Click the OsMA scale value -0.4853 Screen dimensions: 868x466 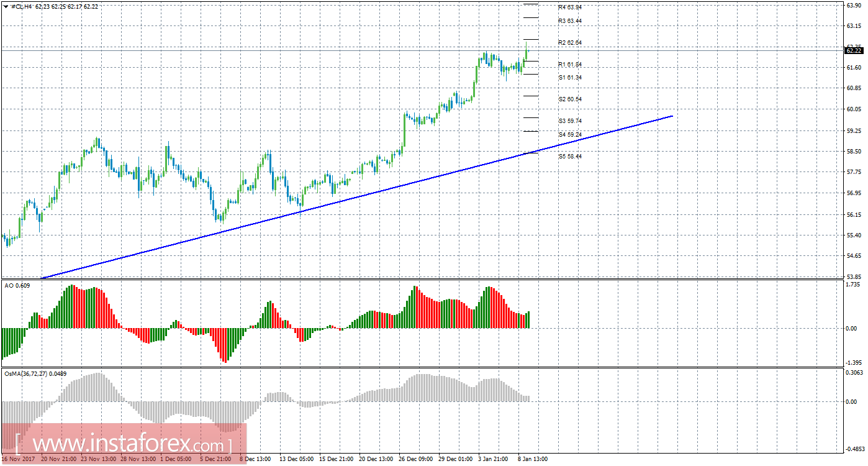(854, 449)
